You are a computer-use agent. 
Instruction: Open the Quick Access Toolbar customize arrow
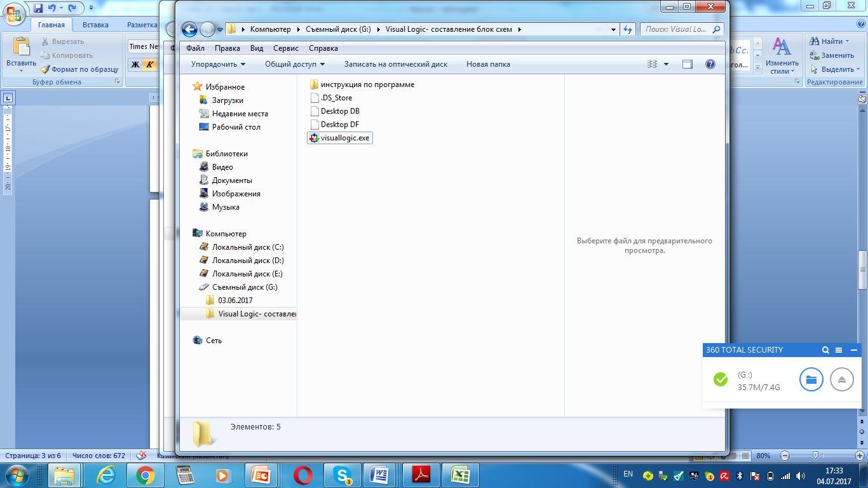click(91, 8)
